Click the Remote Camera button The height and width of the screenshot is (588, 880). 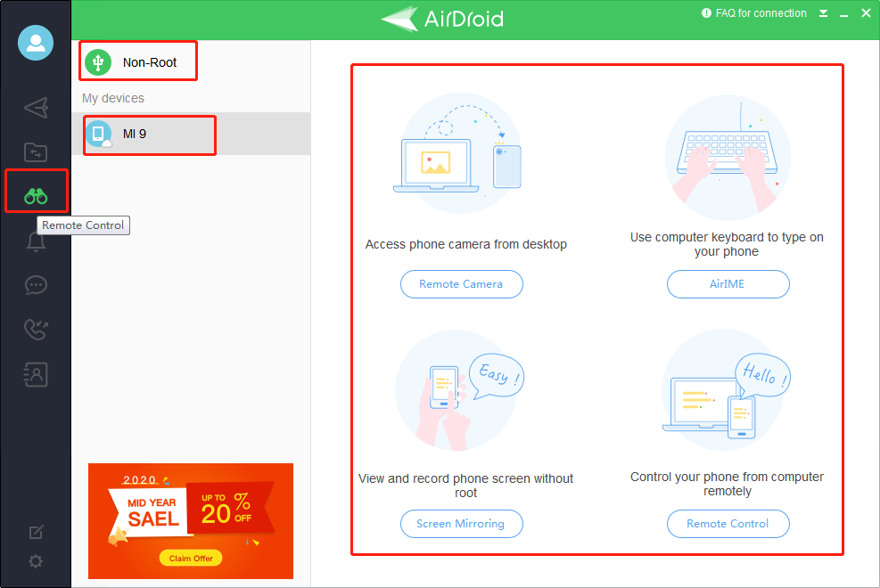(x=461, y=284)
